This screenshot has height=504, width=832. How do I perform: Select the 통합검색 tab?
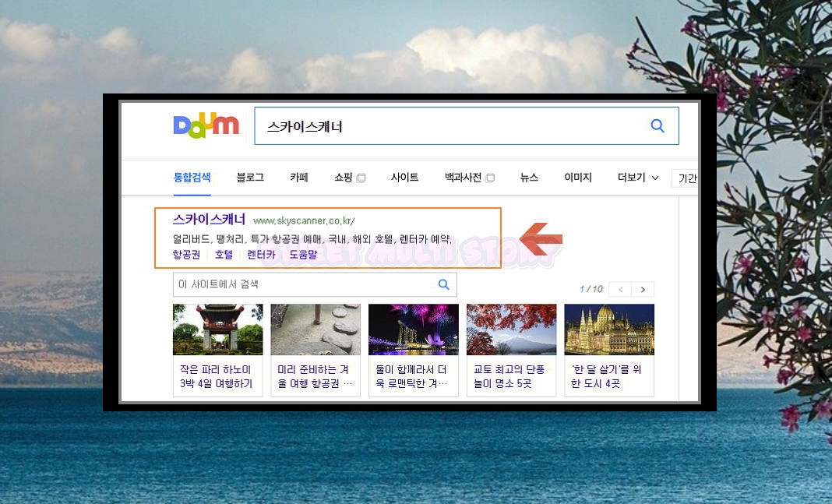(192, 177)
